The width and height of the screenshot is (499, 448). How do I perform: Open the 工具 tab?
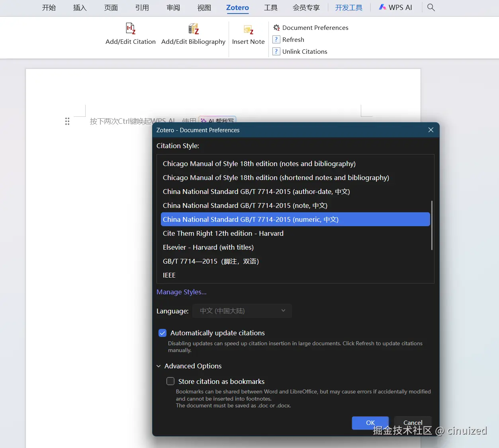271,8
